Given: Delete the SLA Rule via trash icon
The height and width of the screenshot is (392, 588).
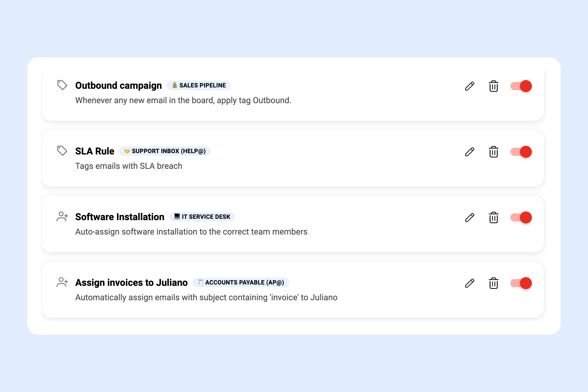Looking at the screenshot, I should pos(494,152).
